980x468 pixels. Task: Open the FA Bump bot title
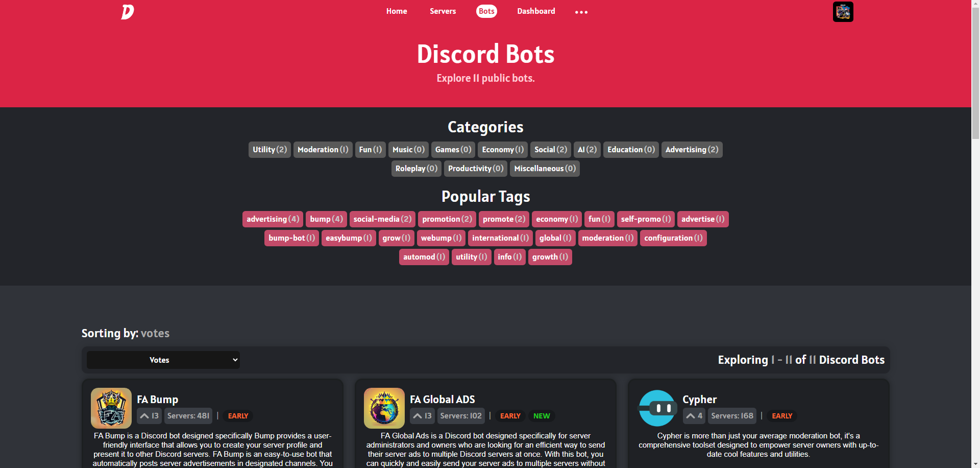pos(157,400)
